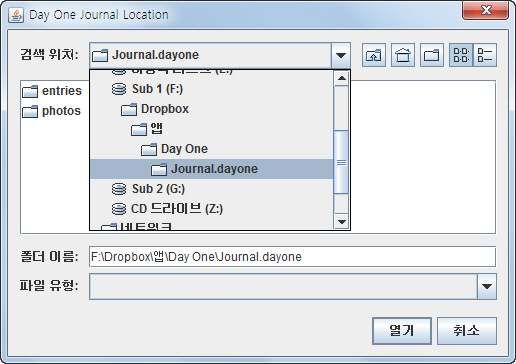Select the entries folder
Viewport: 516px width, 364px height.
tap(52, 91)
